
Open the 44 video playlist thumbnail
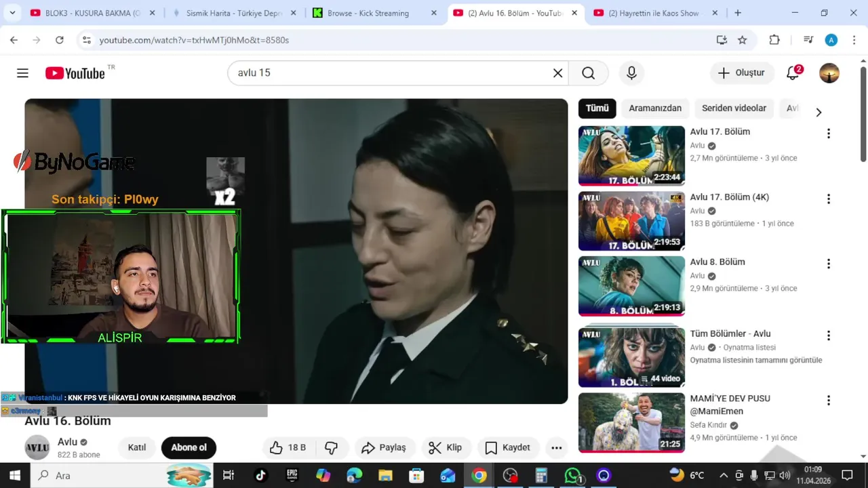click(x=631, y=357)
